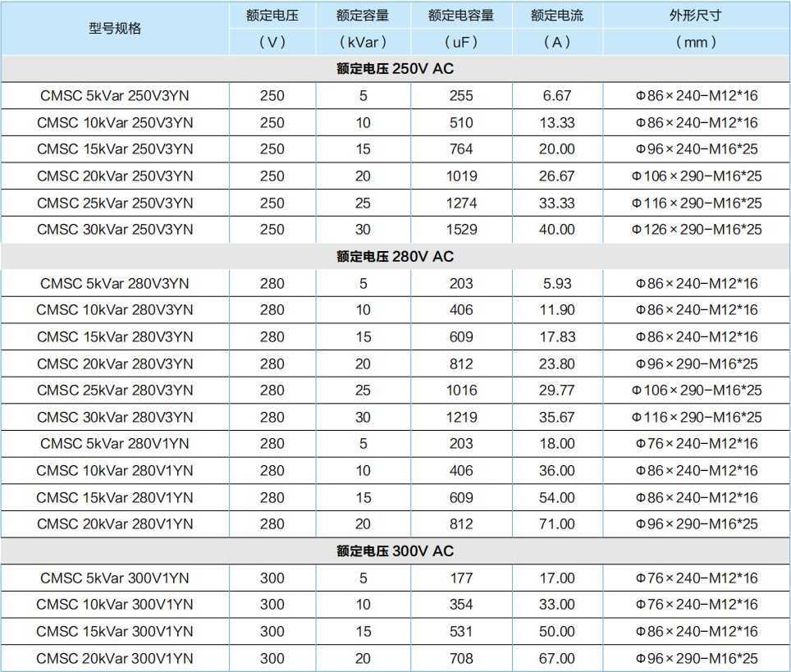Click the 额定电流 column header
The image size is (791, 672).
[x=557, y=16]
